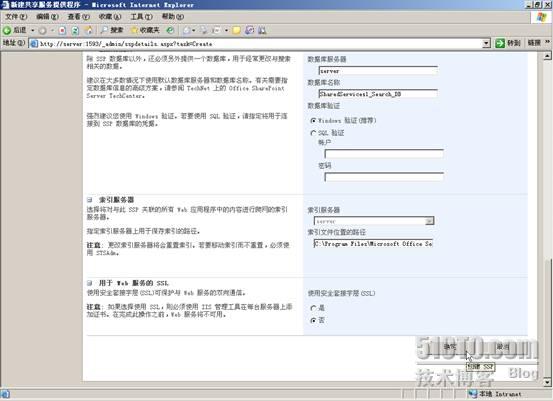553x401 pixels.
Task: Click the vertical scrollbar down arrow
Action: tap(547, 382)
